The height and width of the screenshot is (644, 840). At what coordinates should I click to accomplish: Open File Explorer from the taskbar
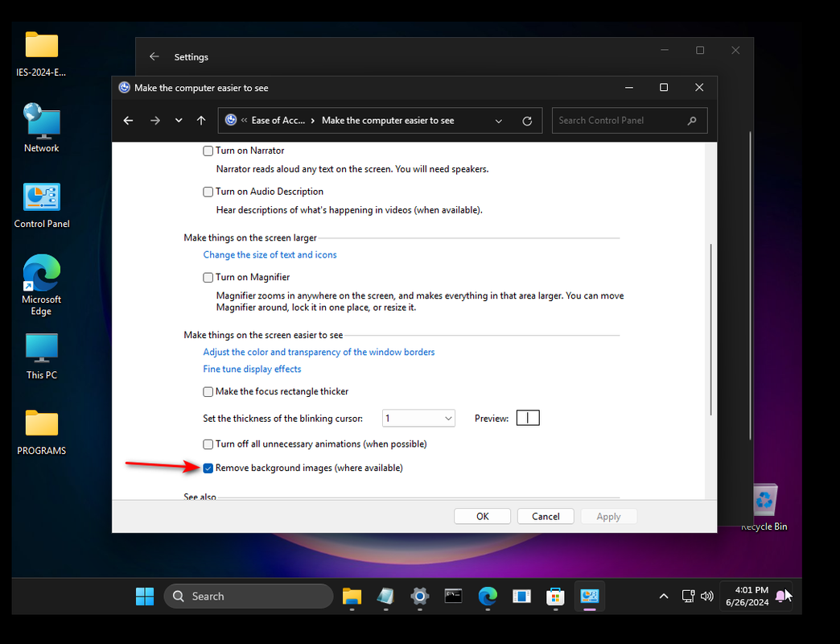tap(352, 597)
